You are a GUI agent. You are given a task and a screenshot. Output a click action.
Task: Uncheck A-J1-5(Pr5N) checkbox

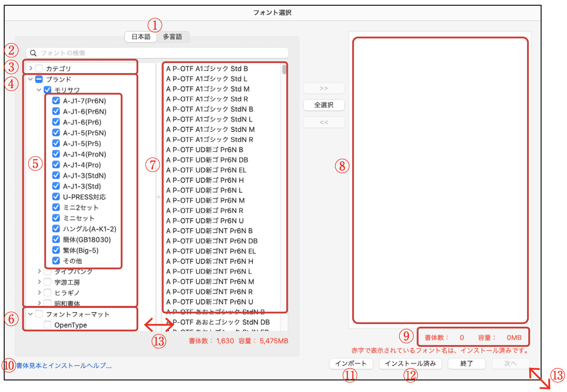56,133
